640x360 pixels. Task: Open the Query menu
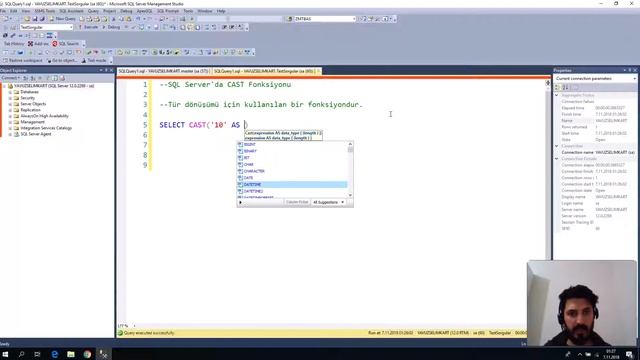(93, 11)
